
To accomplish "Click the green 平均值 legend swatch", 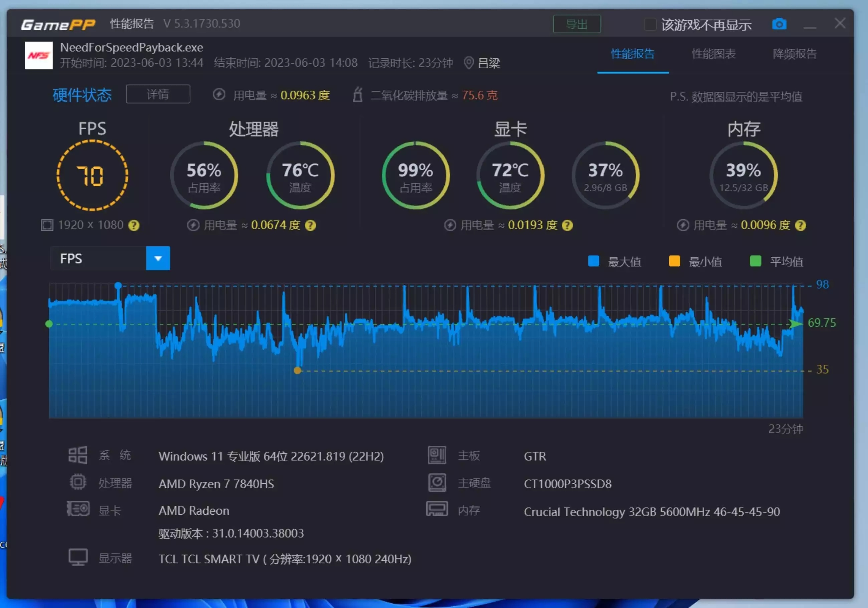I will point(755,261).
